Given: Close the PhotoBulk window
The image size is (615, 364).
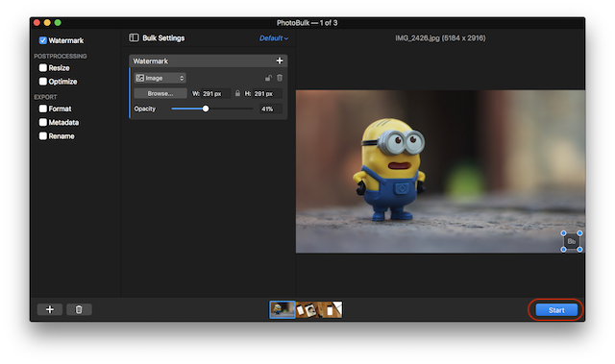Looking at the screenshot, I should pos(37,23).
